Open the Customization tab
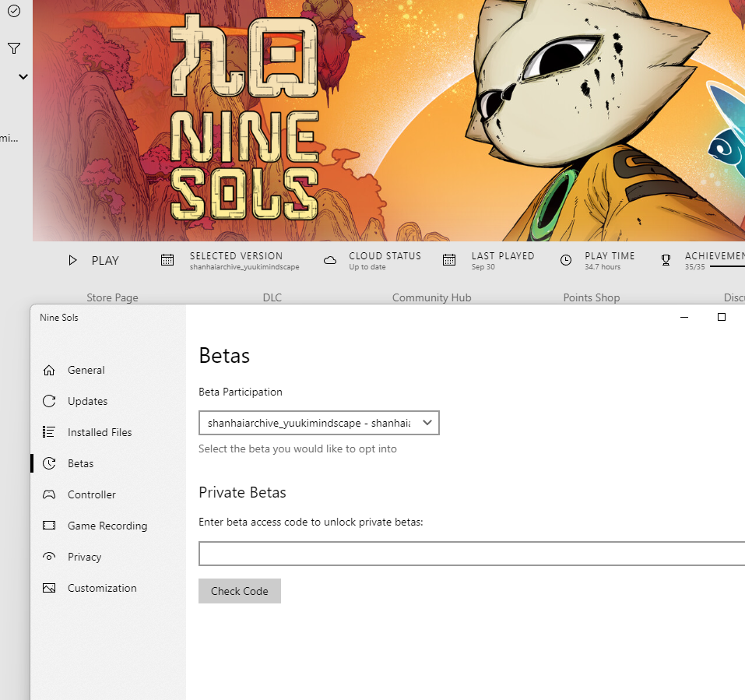 [102, 588]
